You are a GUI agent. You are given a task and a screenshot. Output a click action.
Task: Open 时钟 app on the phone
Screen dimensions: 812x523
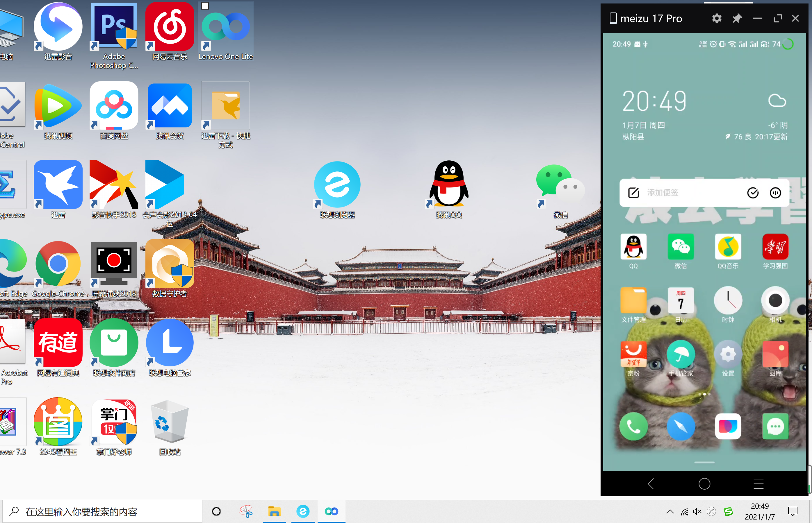click(728, 305)
